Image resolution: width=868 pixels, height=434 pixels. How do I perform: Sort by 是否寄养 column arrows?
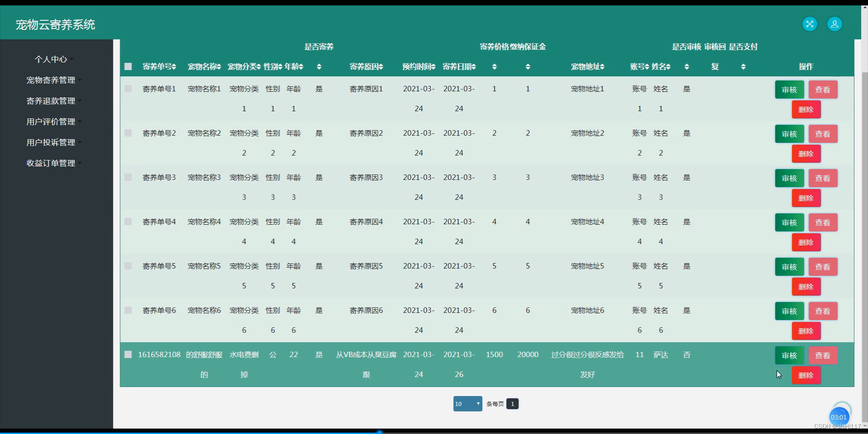pyautogui.click(x=319, y=67)
